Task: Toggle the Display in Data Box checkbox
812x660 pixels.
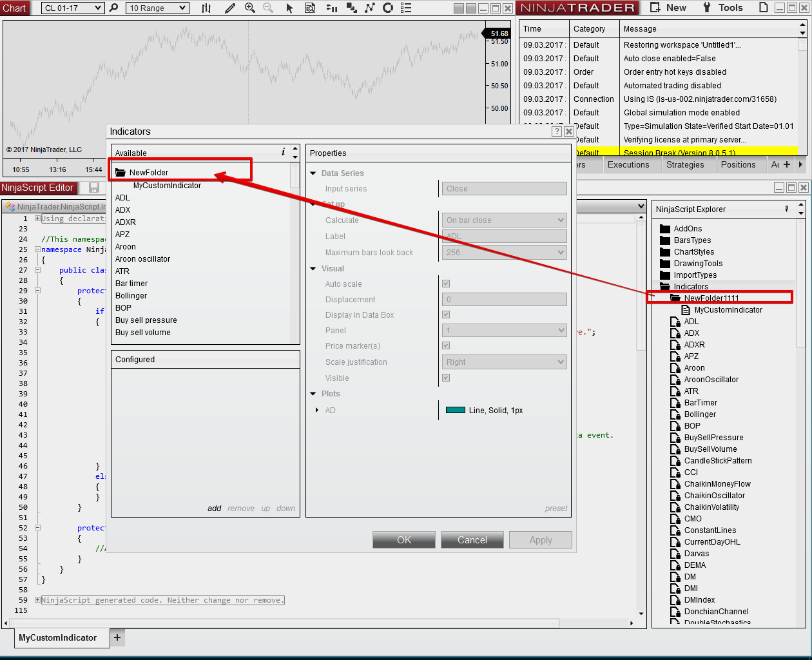Action: [446, 315]
